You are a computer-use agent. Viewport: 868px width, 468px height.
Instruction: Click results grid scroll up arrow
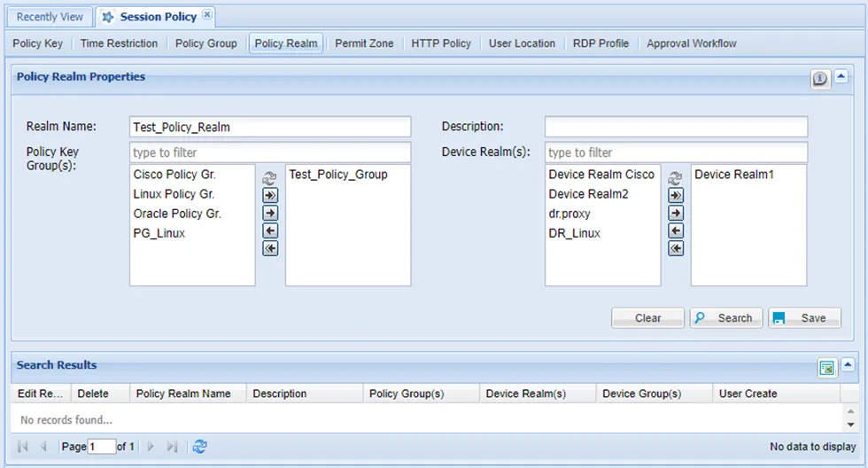tap(851, 411)
